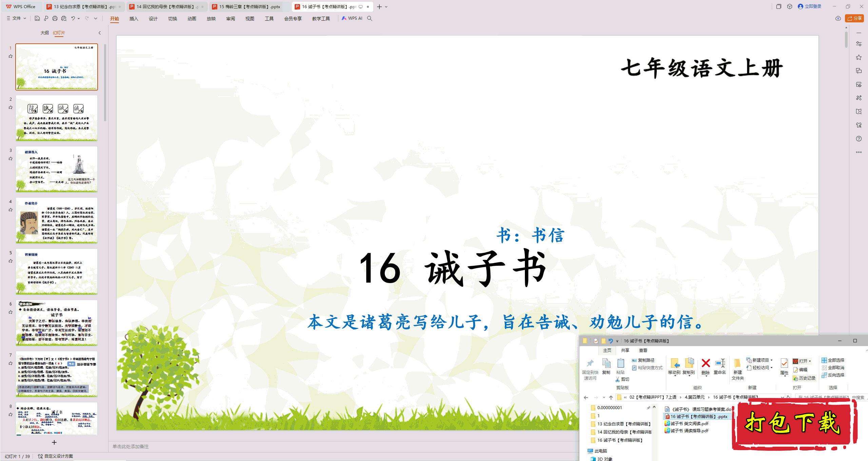Viewport: 868px width, 461px height.
Task: Expand the undo history dropdown arrow
Action: (79, 18)
